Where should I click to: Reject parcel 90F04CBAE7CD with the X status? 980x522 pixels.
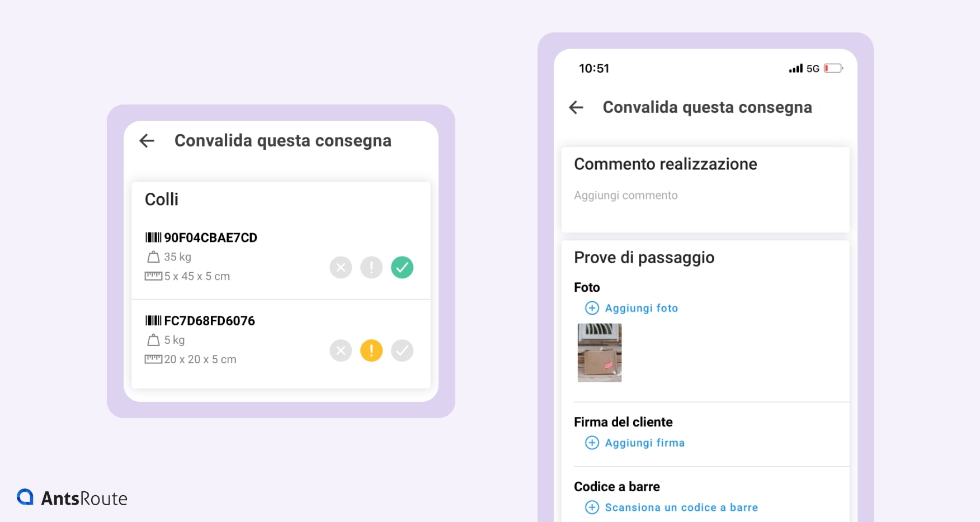341,267
